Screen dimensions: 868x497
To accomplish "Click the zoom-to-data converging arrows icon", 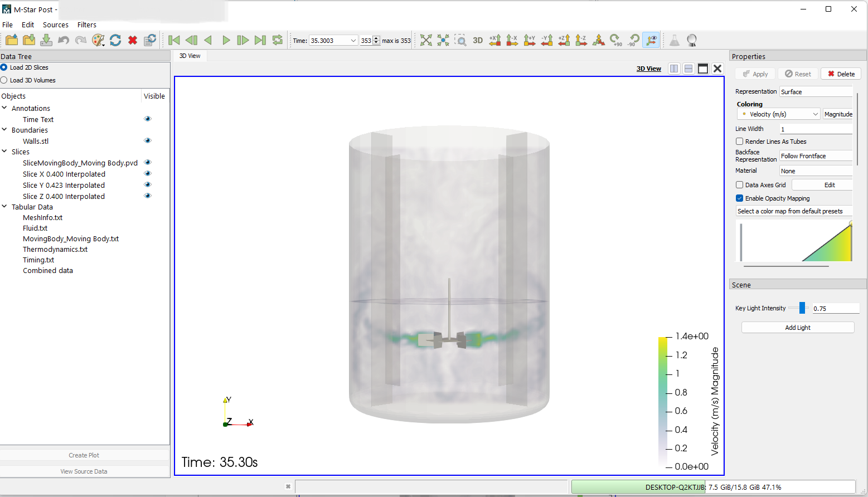I will [443, 40].
